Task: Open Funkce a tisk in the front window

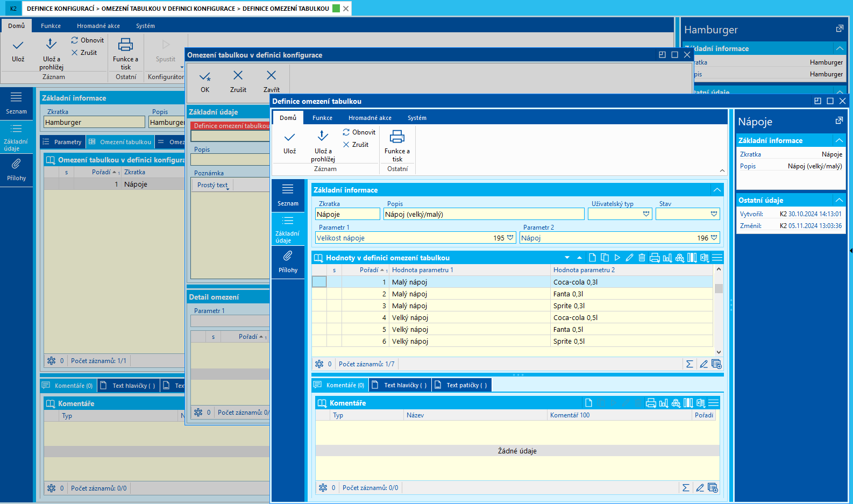Action: [397, 138]
